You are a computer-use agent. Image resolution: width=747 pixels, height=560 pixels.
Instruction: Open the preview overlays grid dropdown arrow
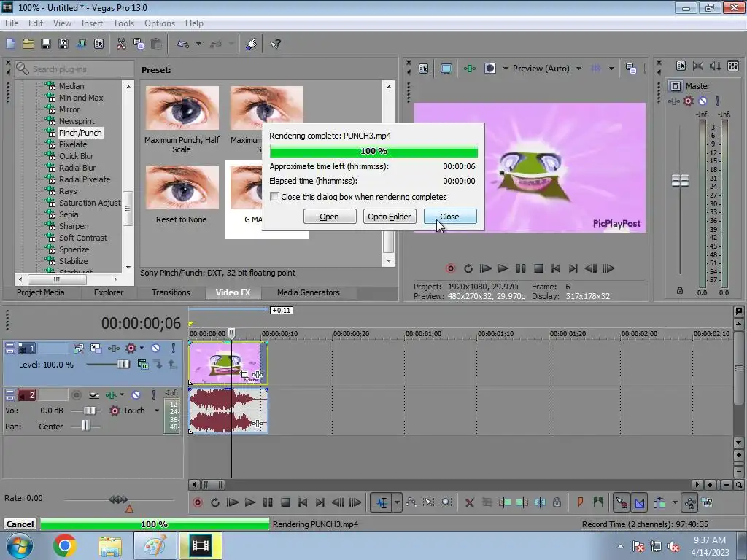(x=611, y=69)
